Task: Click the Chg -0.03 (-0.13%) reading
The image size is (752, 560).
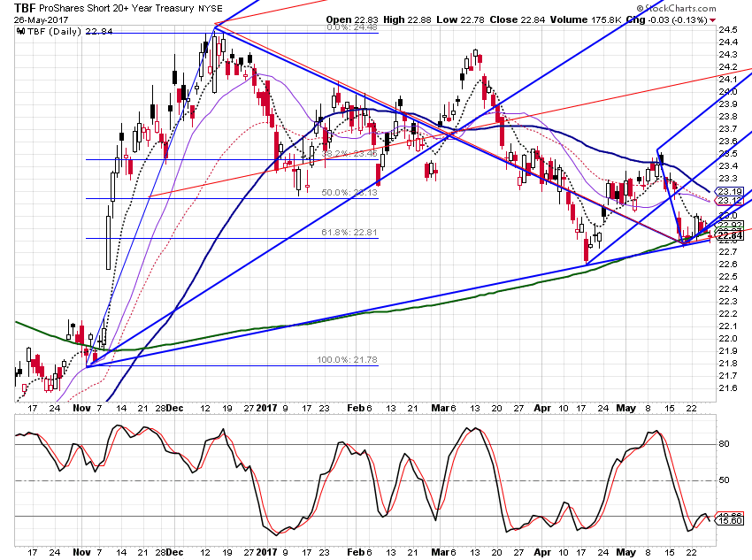Action: pyautogui.click(x=667, y=19)
